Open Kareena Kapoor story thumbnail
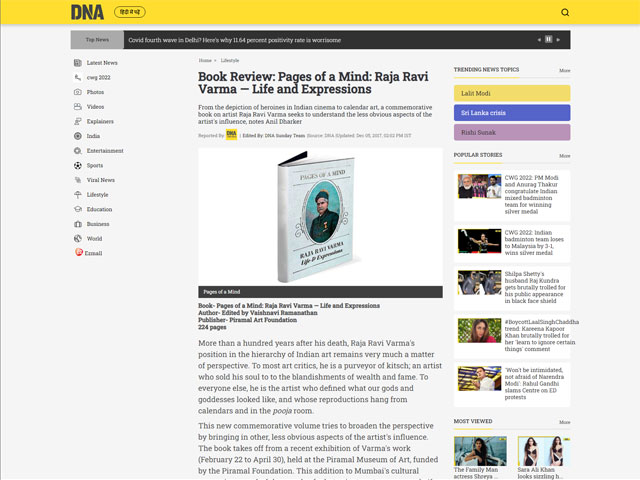The height and width of the screenshot is (480, 640). click(479, 331)
